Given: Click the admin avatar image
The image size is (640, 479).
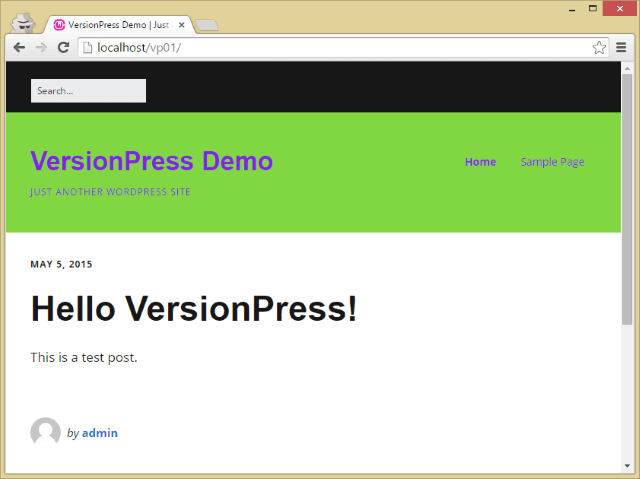Looking at the screenshot, I should (x=45, y=432).
